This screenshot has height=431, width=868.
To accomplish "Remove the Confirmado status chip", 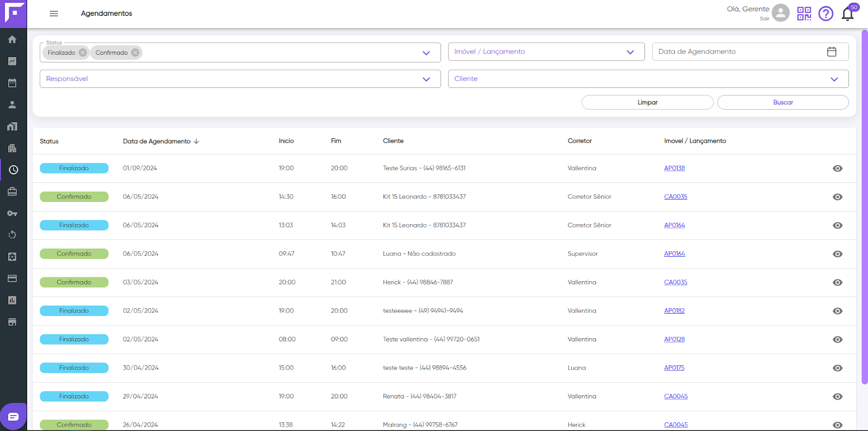I will pos(135,53).
